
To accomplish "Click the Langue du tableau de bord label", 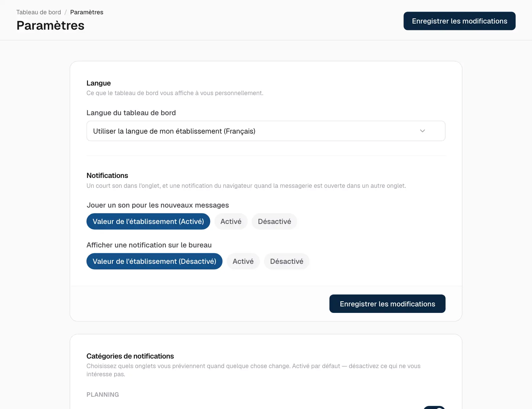I will click(x=131, y=113).
